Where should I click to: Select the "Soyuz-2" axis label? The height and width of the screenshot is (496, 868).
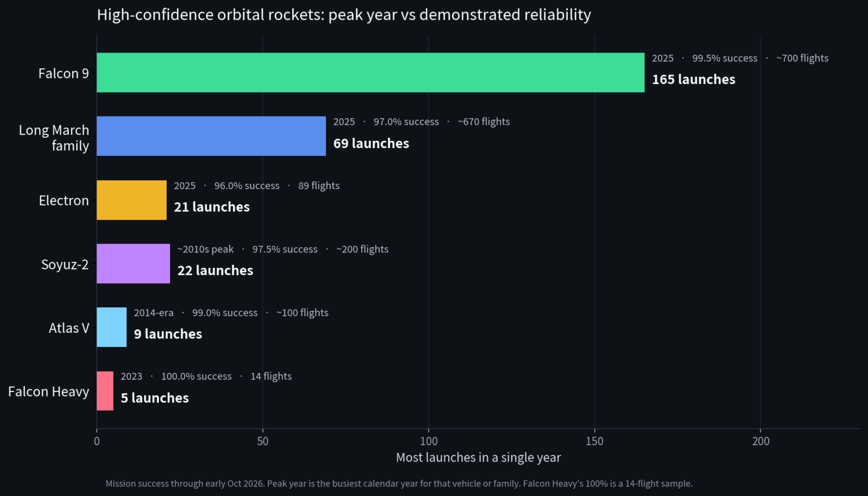[x=65, y=264]
